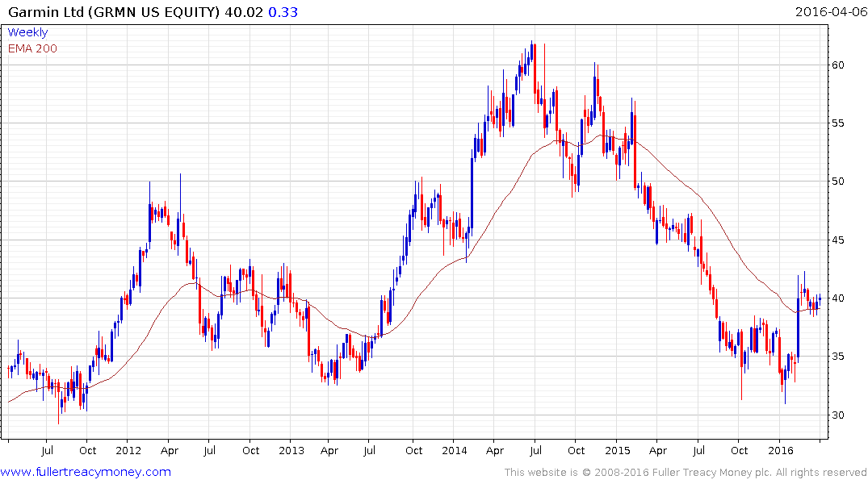Select the 2012 marker on time axis
868x484 pixels.
[x=128, y=450]
